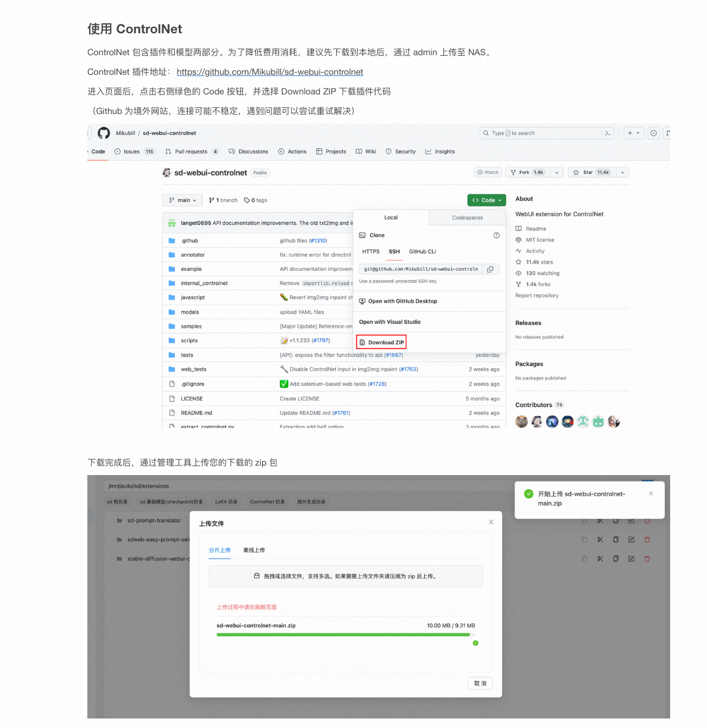Viewport: 707px width, 728px height.
Task: Click the edit icon for sdweb-easy-prompt-sel row
Action: [631, 540]
